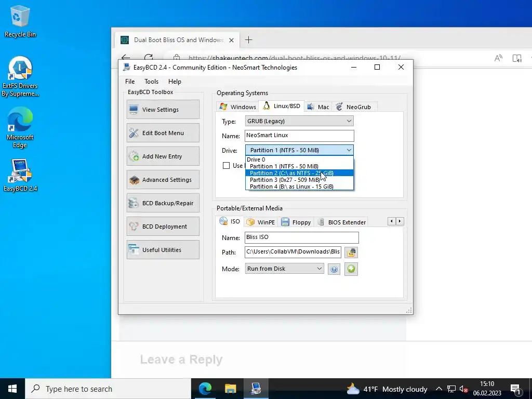
Task: Switch to the Mac tab
Action: [x=318, y=107]
